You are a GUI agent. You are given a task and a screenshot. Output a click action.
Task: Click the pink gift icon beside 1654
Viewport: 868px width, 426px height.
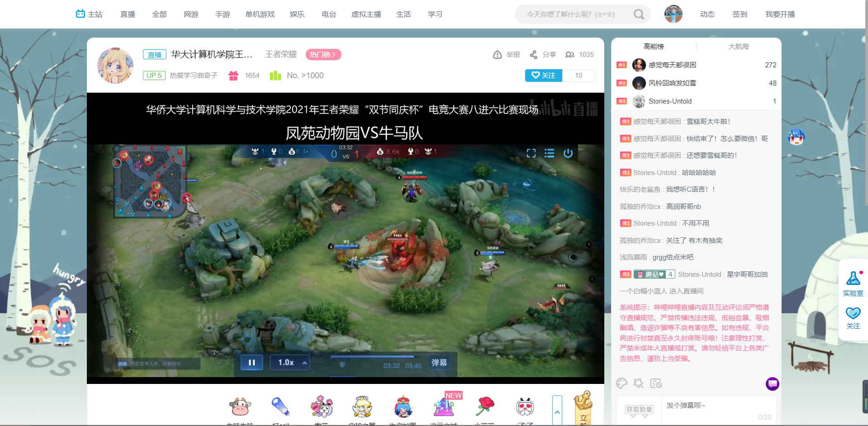tap(233, 76)
